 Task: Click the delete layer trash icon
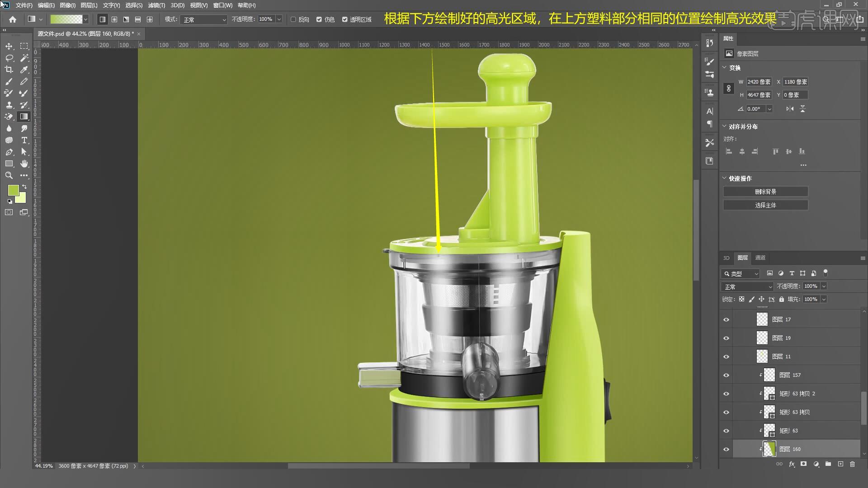click(x=852, y=464)
